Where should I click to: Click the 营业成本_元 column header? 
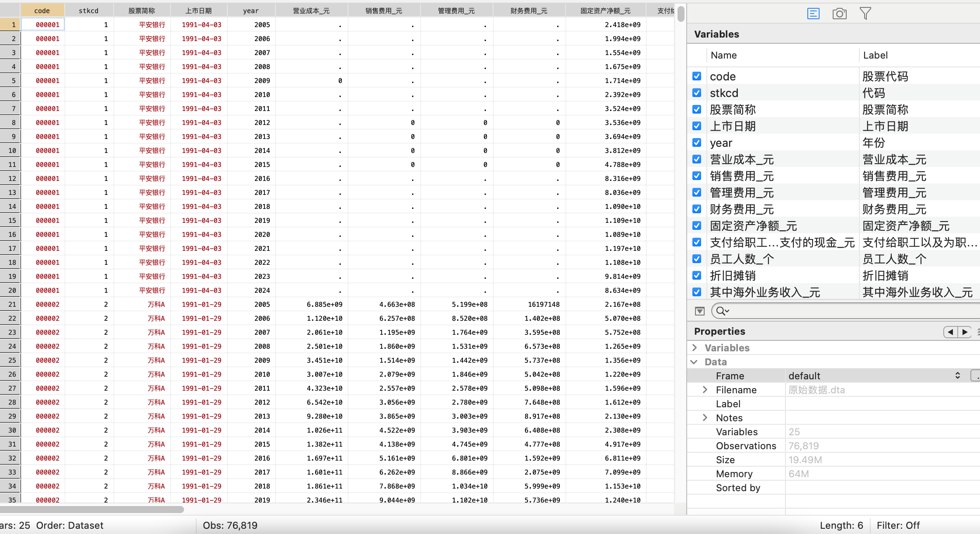click(x=311, y=10)
